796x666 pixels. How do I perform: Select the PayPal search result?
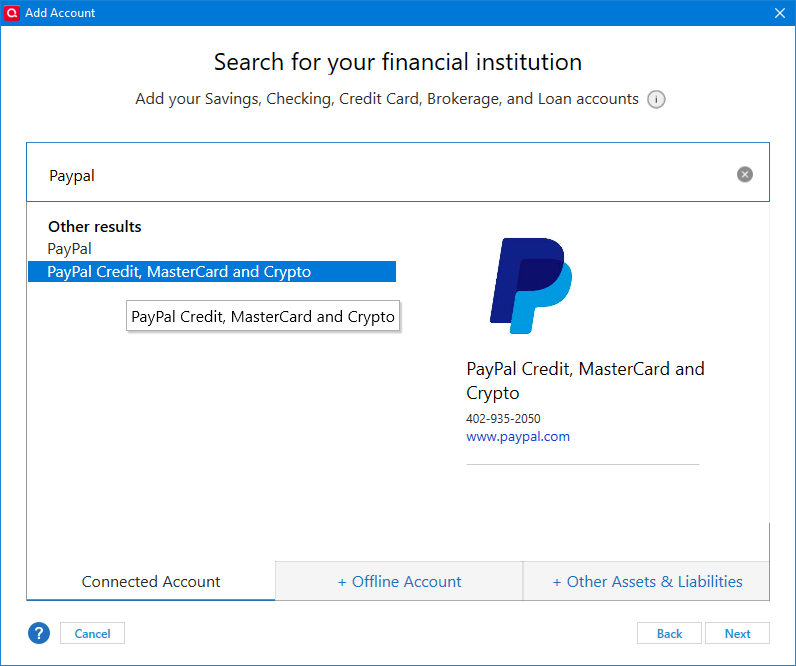(x=70, y=249)
